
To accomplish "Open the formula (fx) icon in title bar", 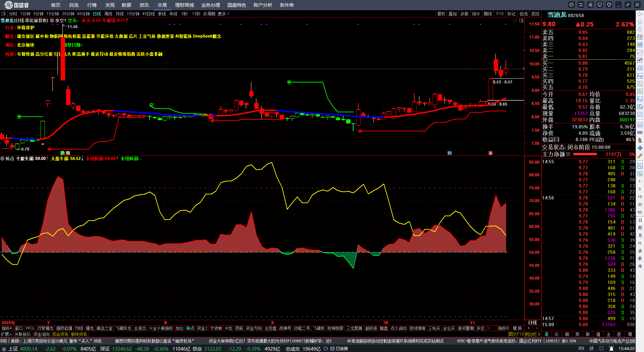I will 590,5.
